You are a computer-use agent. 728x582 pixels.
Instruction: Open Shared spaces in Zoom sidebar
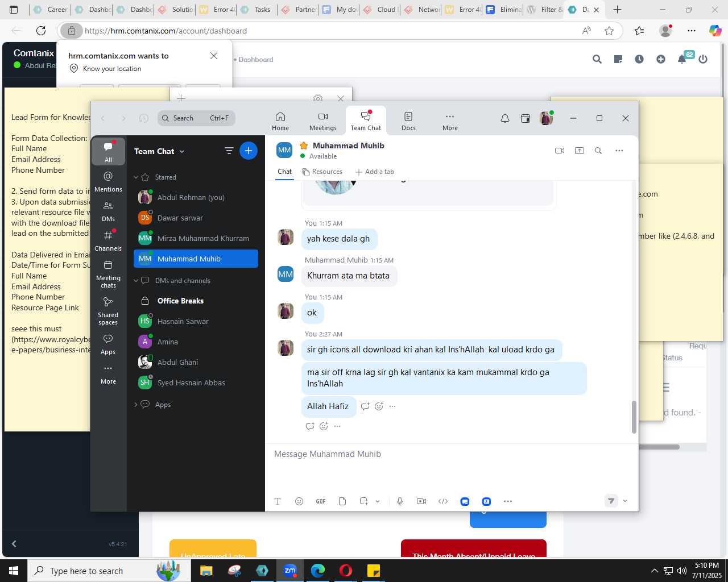[108, 311]
